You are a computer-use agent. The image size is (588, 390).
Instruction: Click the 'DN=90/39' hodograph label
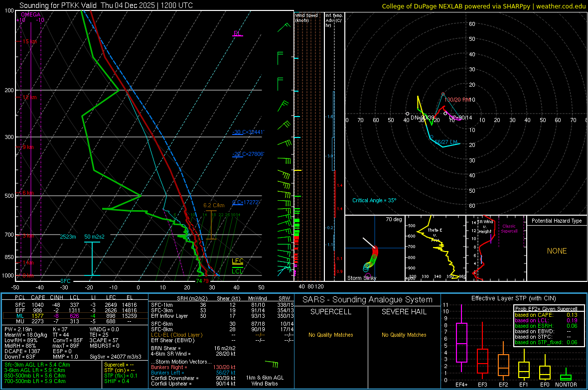423,118
